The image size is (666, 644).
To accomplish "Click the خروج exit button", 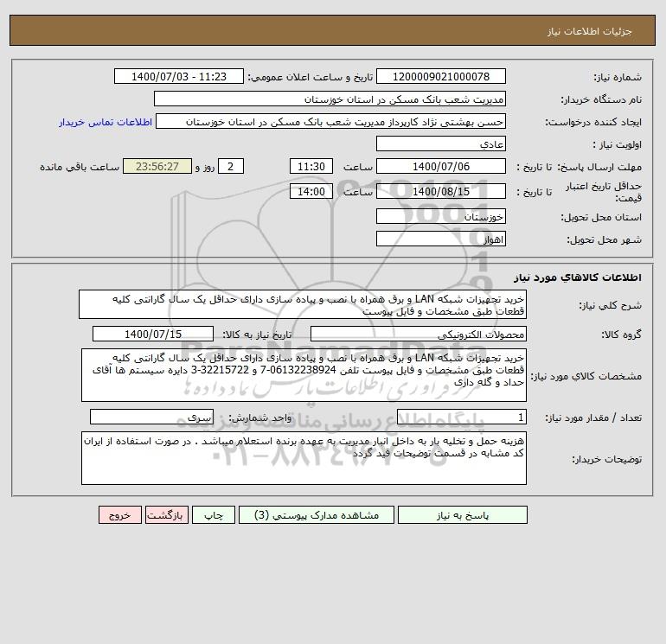I will 119,515.
